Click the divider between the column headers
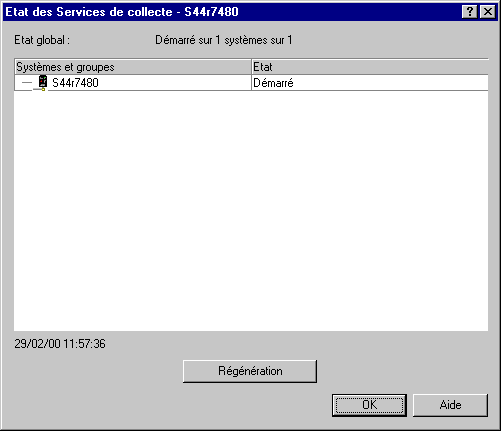 tap(251, 67)
